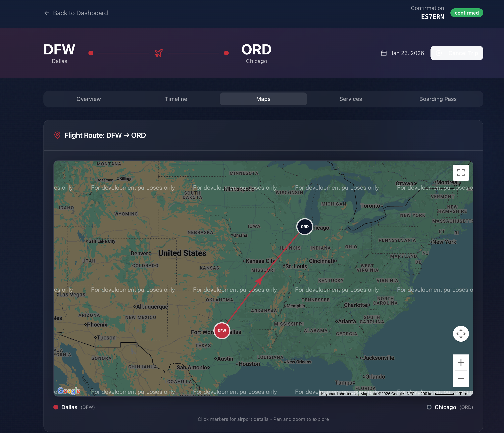504x433 pixels.
Task: Click the back arrow icon
Action: click(46, 13)
